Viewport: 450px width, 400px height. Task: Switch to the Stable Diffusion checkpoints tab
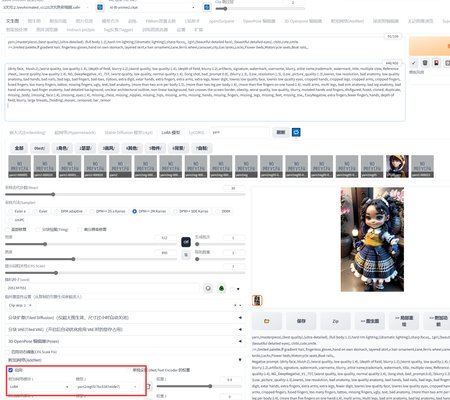pyautogui.click(x=128, y=133)
